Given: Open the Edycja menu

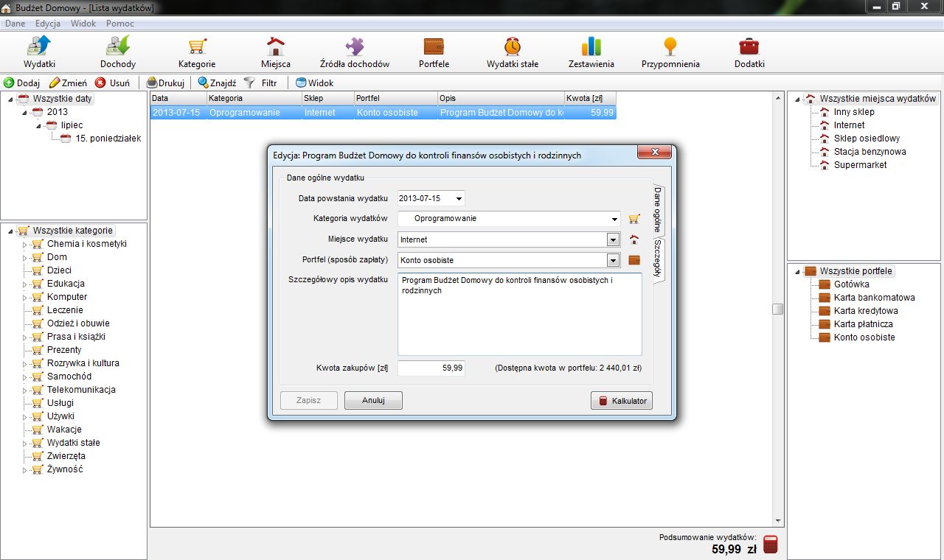Looking at the screenshot, I should coord(48,24).
